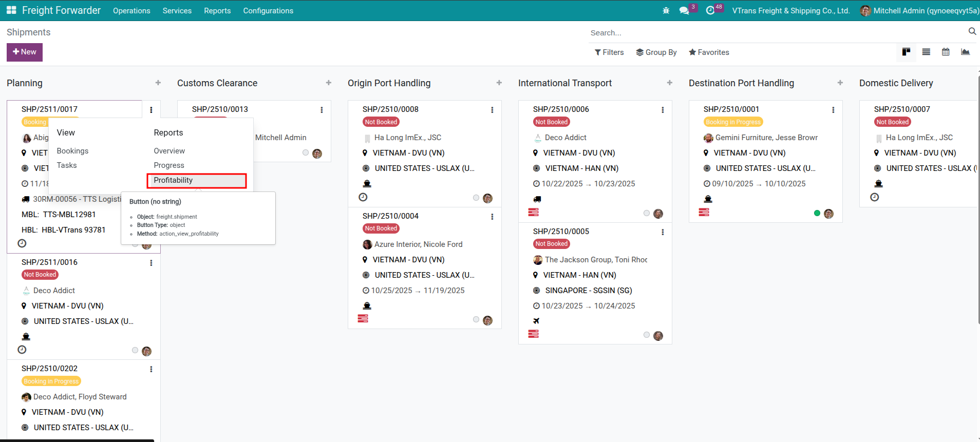Open the Filters dropdown
The image size is (980, 442).
tap(609, 52)
